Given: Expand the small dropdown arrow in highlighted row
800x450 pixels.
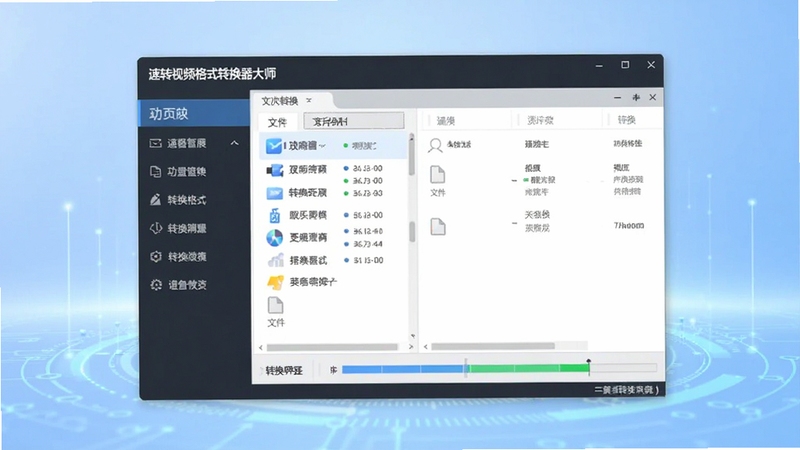Looking at the screenshot, I should click(x=322, y=146).
